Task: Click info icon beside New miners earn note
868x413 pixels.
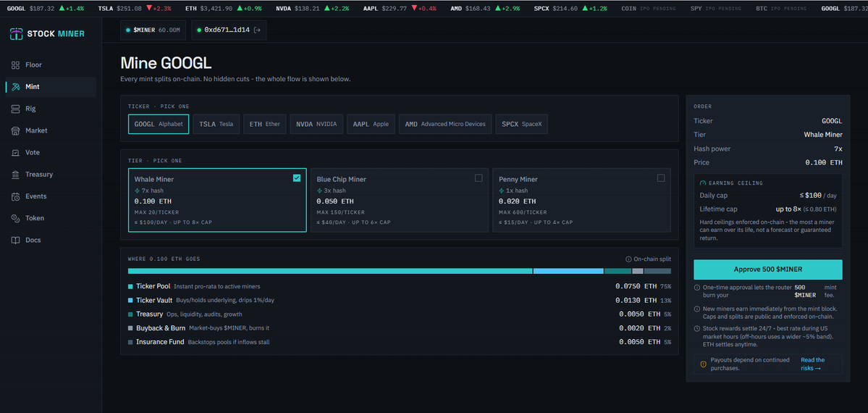Action: tap(697, 309)
